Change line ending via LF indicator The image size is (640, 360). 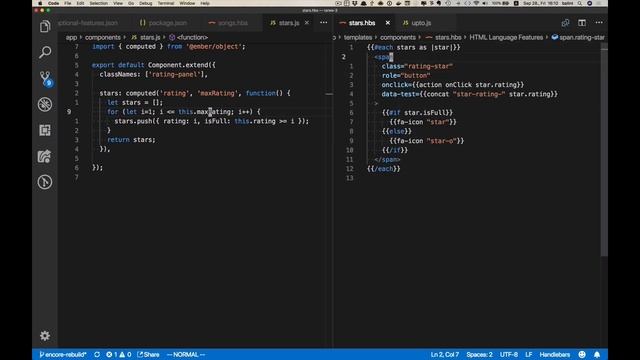pos(529,355)
